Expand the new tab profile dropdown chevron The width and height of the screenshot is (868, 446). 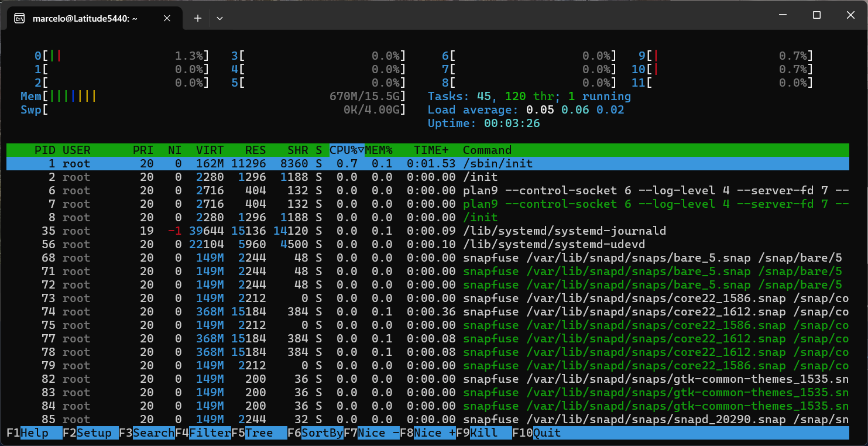(219, 18)
